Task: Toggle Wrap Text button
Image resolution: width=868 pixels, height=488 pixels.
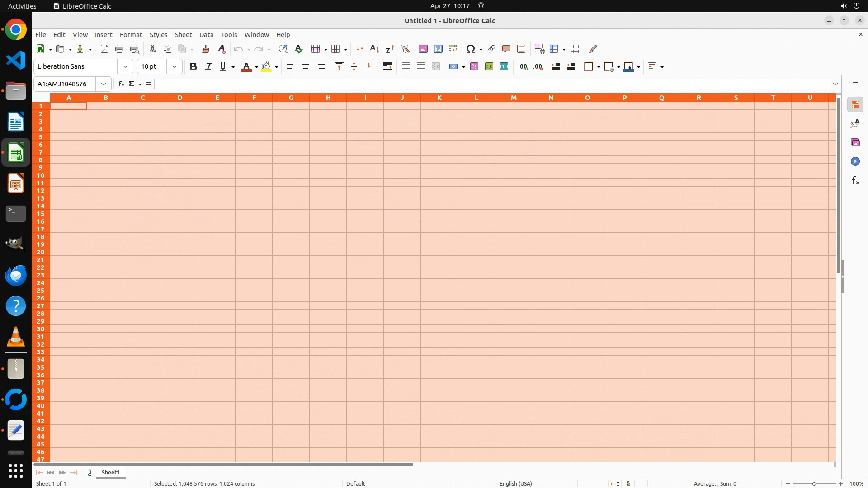Action: click(x=387, y=66)
